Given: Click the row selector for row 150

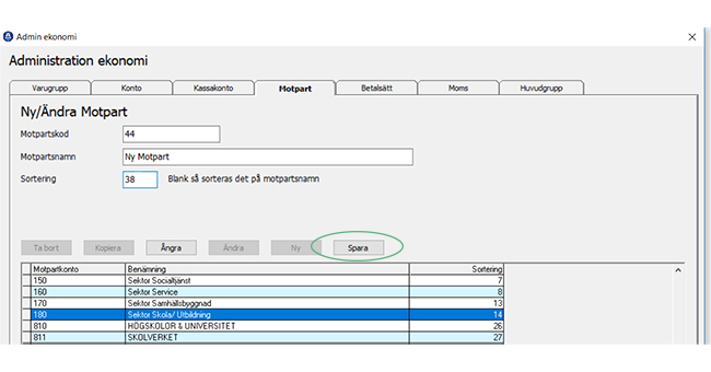Looking at the screenshot, I should click(x=26, y=280).
